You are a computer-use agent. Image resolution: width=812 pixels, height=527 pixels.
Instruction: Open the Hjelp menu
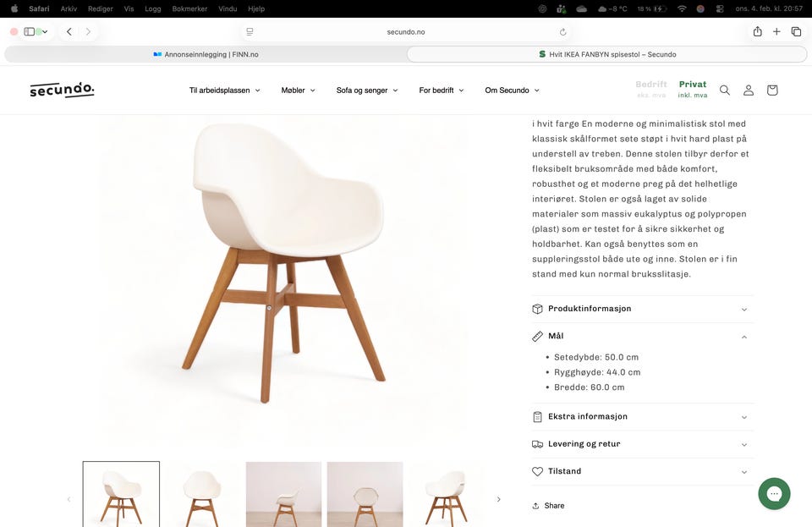click(255, 8)
